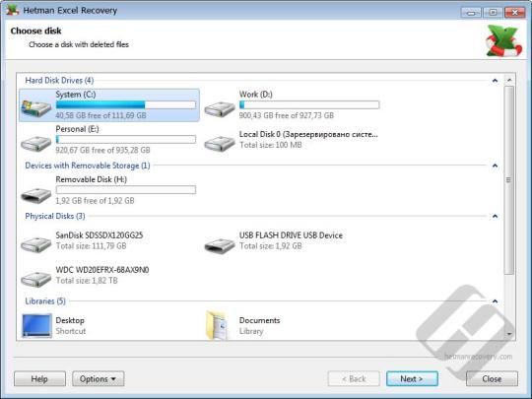
Task: Click the Desktop label text
Action: [x=70, y=320]
